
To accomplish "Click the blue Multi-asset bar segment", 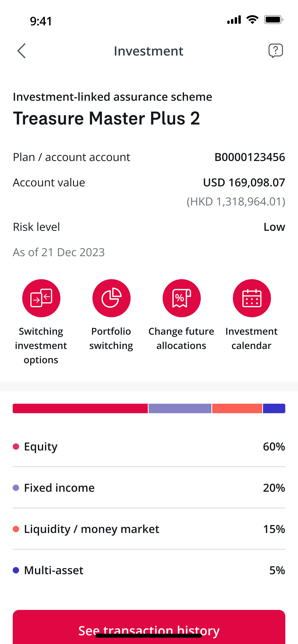I will click(x=274, y=408).
